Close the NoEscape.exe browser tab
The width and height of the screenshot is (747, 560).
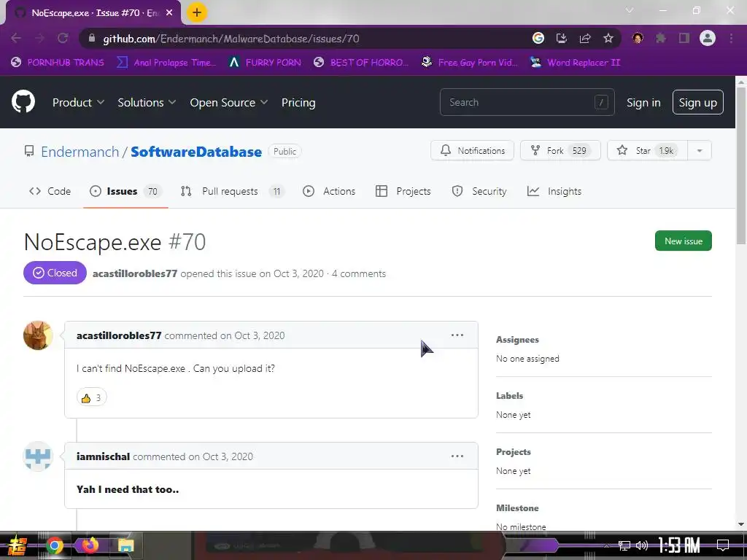[x=169, y=12]
